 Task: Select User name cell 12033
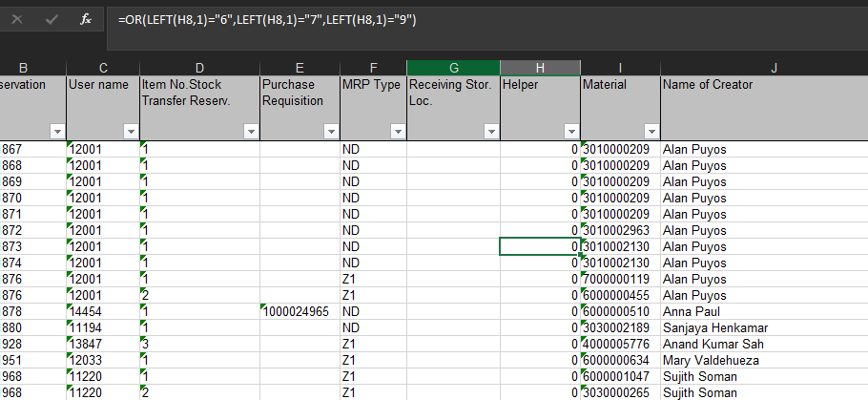coord(103,360)
